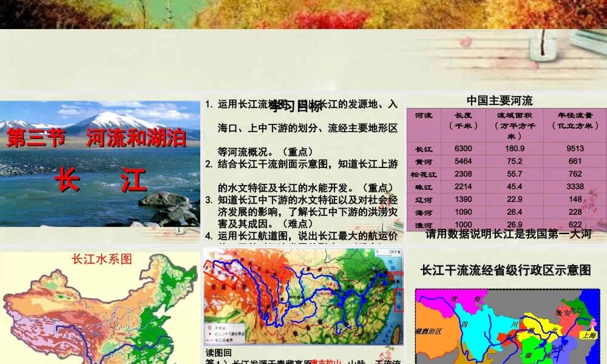Open the 中国主要河流 table slide
607x364 pixels.
507,169
